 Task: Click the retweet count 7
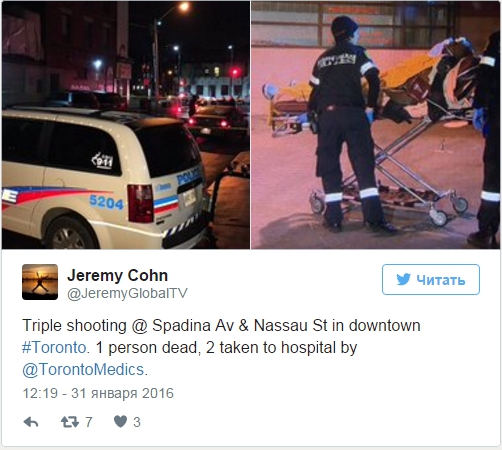[x=88, y=422]
